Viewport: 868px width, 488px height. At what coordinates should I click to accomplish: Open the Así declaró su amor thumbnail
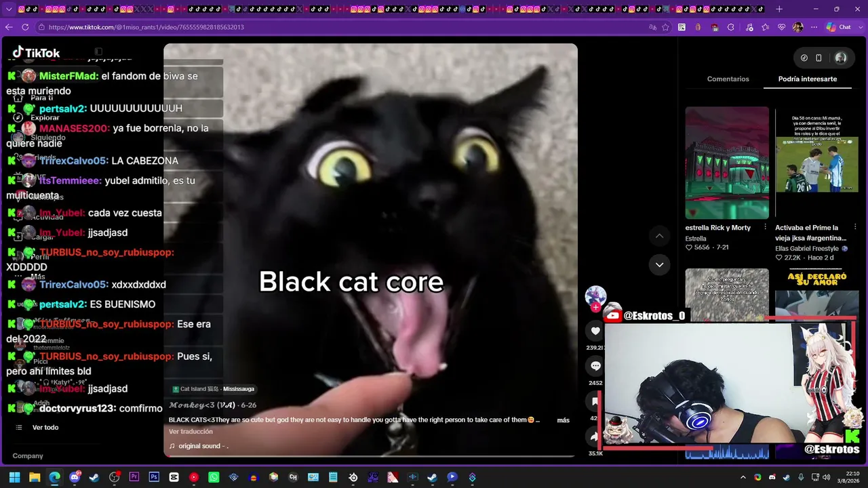(x=817, y=292)
